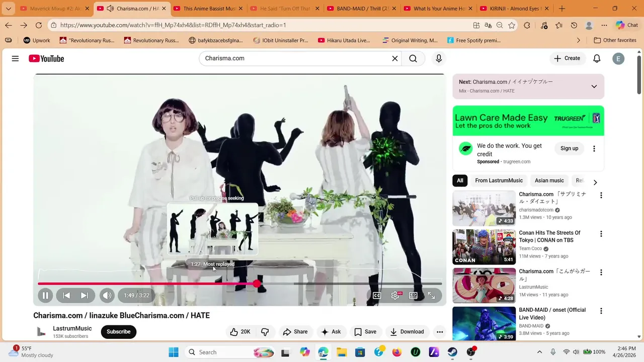
Task: Switch to the KIRINJI - Almond Eyes tab
Action: click(x=514, y=9)
